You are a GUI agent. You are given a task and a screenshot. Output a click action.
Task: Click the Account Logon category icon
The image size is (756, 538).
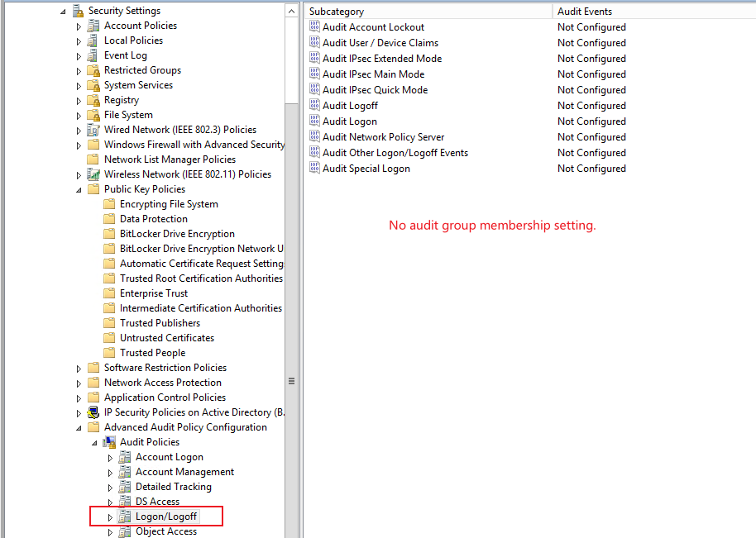pos(125,457)
